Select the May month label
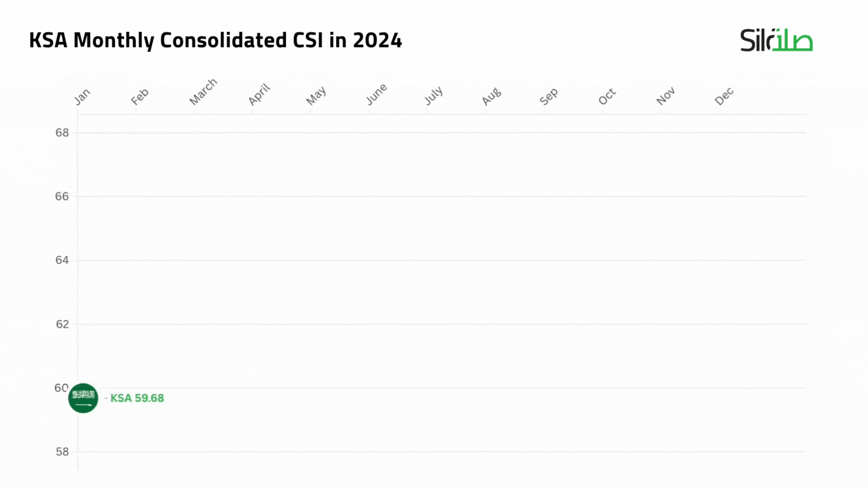The width and height of the screenshot is (868, 488). [x=316, y=96]
